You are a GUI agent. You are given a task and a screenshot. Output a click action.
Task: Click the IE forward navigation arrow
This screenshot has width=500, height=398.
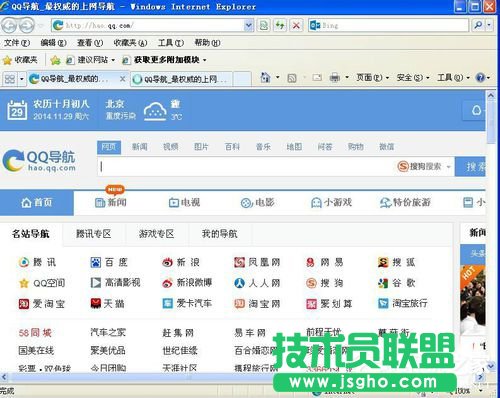click(27, 26)
